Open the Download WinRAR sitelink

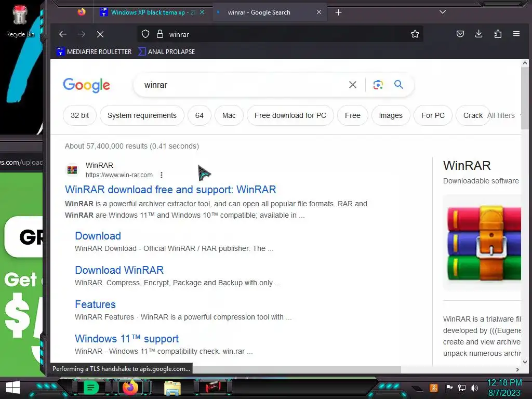click(x=119, y=270)
